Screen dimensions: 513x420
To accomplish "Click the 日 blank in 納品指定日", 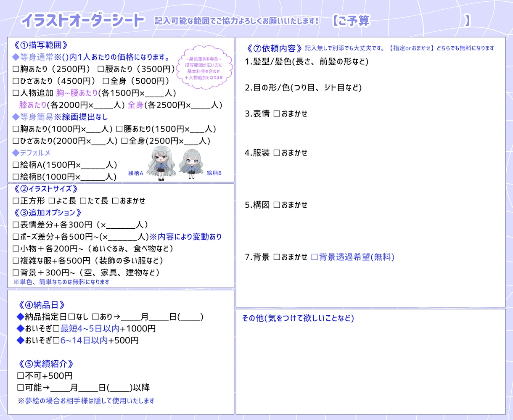I will point(159,317).
